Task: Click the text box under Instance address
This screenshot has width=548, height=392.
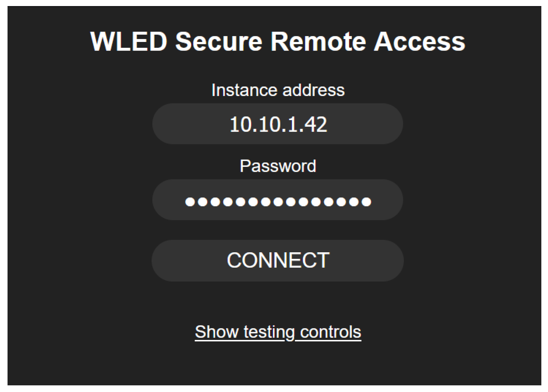Action: (277, 124)
